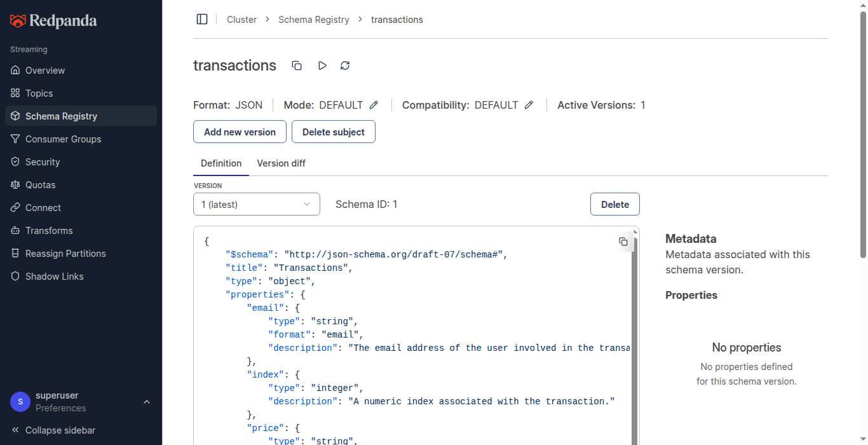
Task: Click the "Schema ID: 1" text
Action: coord(366,204)
